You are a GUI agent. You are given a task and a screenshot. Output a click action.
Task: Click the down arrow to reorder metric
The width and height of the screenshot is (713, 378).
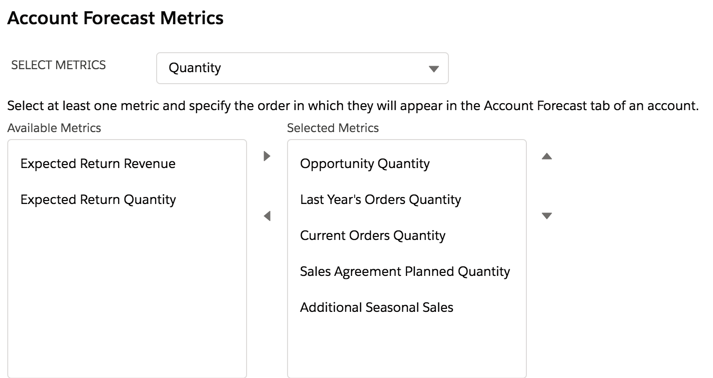pyautogui.click(x=547, y=216)
